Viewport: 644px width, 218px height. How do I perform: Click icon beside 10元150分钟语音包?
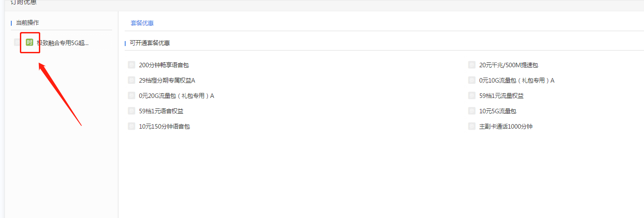pyautogui.click(x=132, y=126)
